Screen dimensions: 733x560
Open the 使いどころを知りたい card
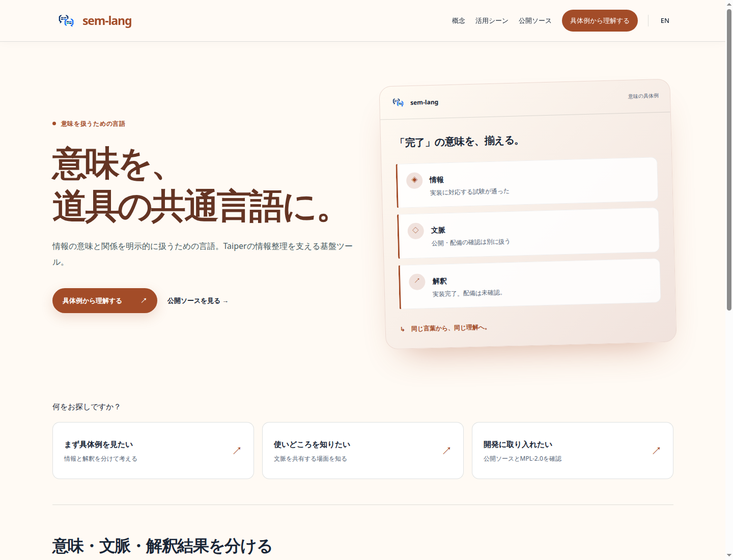coord(363,451)
